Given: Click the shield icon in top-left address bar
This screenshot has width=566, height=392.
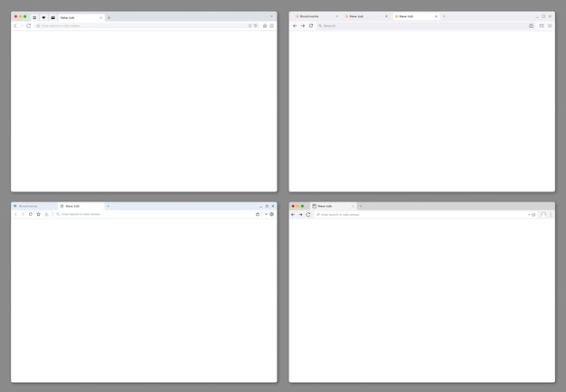Looking at the screenshot, I should 256,26.
